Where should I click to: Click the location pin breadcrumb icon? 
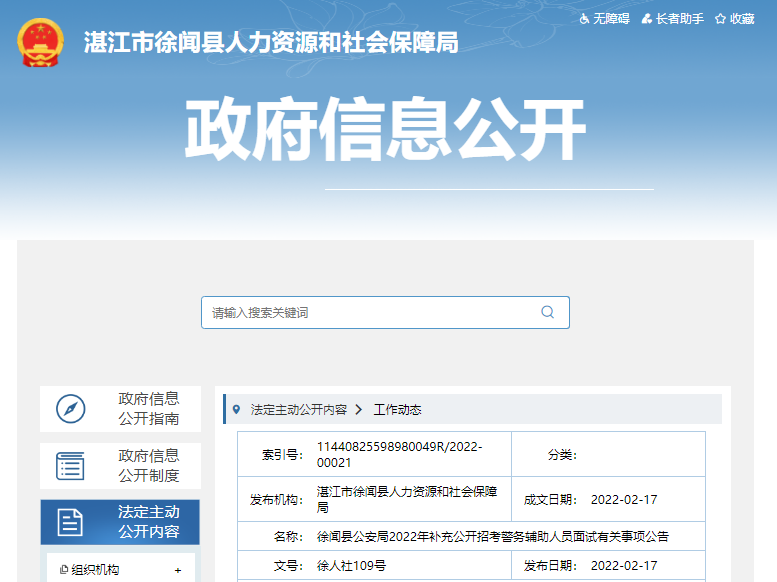(236, 409)
